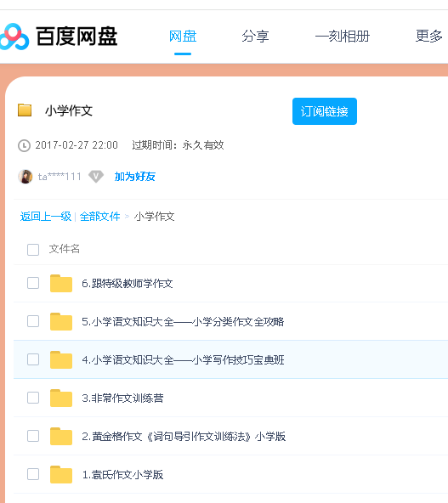Open folder icon for 5.小学语文知识大全——小学分类作文全攻略
This screenshot has height=503, width=448.
61,321
